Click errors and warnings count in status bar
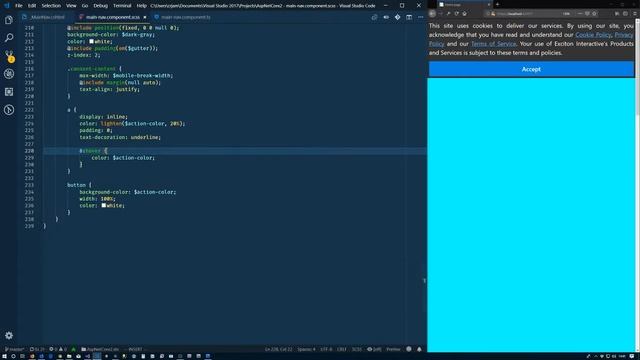This screenshot has width=640, height=360. [x=58, y=349]
